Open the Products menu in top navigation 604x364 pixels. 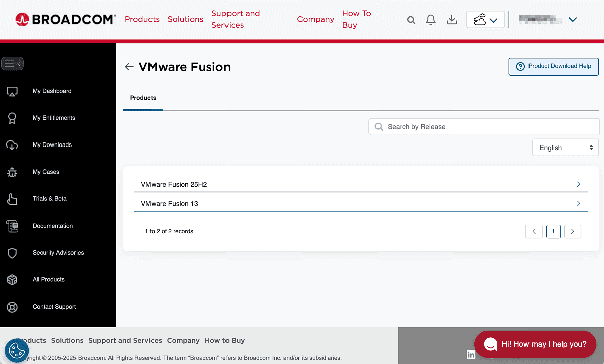point(142,19)
